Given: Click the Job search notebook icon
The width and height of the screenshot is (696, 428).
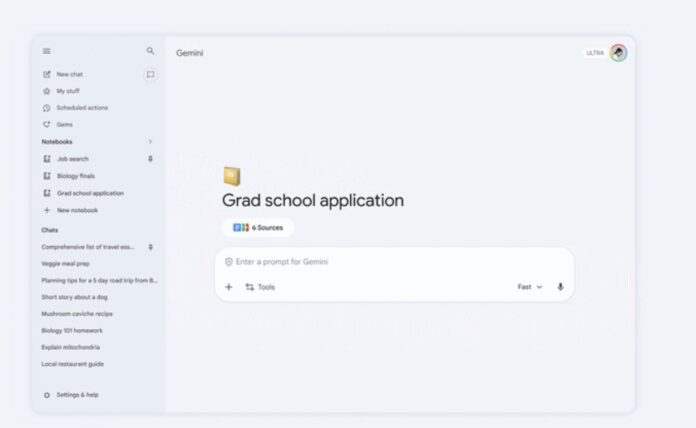Looking at the screenshot, I should [47, 159].
